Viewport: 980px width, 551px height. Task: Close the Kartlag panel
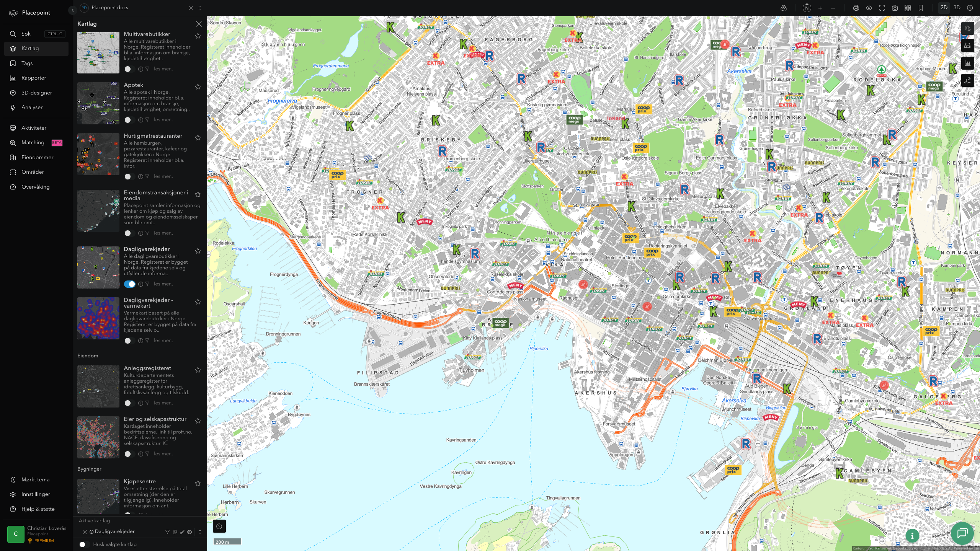[199, 24]
